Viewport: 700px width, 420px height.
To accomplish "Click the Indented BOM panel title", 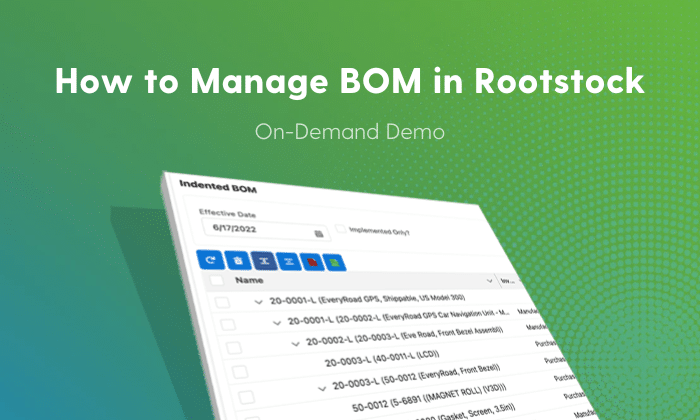I will (218, 187).
